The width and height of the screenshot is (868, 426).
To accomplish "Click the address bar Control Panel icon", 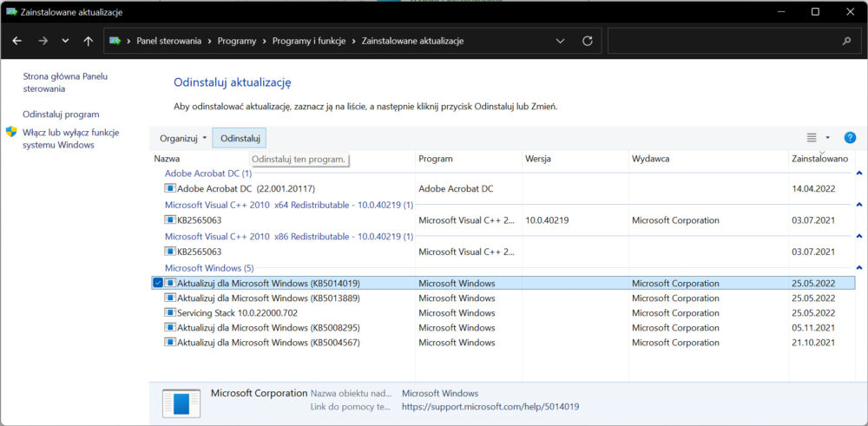I will tap(115, 41).
